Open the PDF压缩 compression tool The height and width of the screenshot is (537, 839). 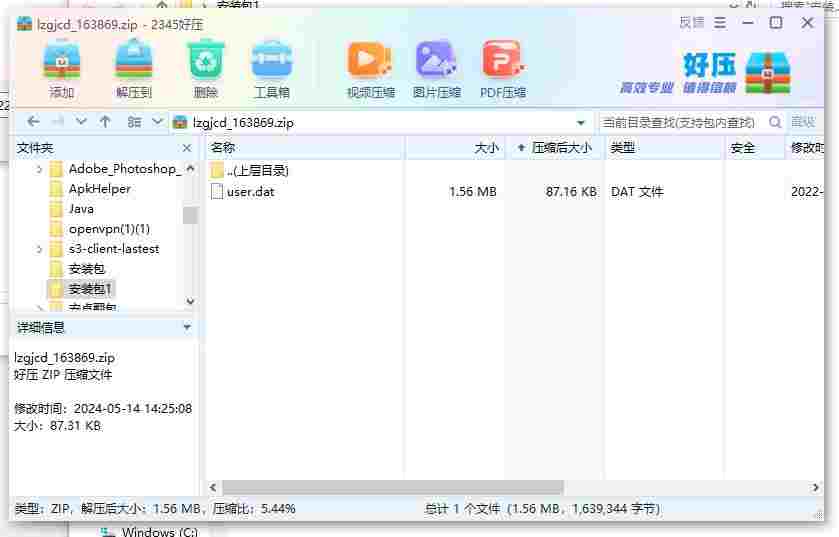[x=503, y=70]
